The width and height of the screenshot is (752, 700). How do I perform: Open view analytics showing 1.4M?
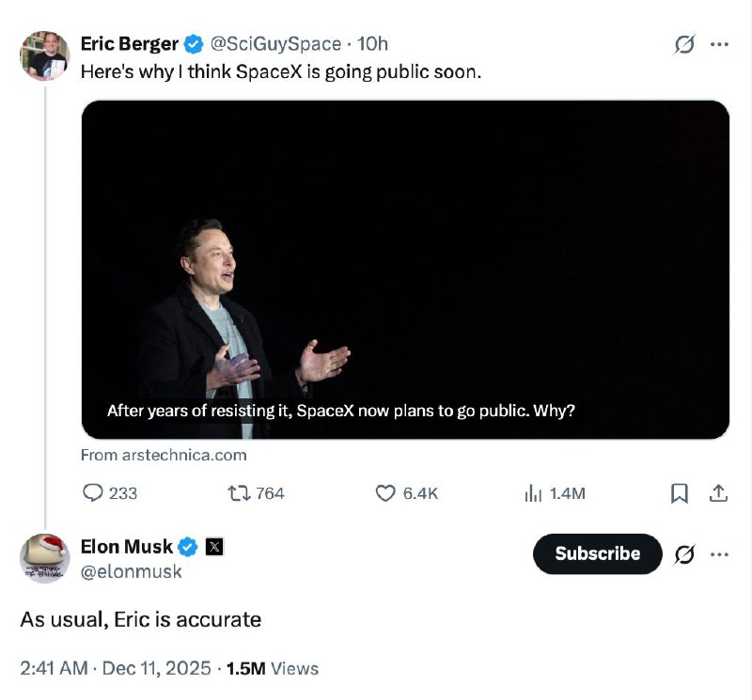pyautogui.click(x=533, y=493)
